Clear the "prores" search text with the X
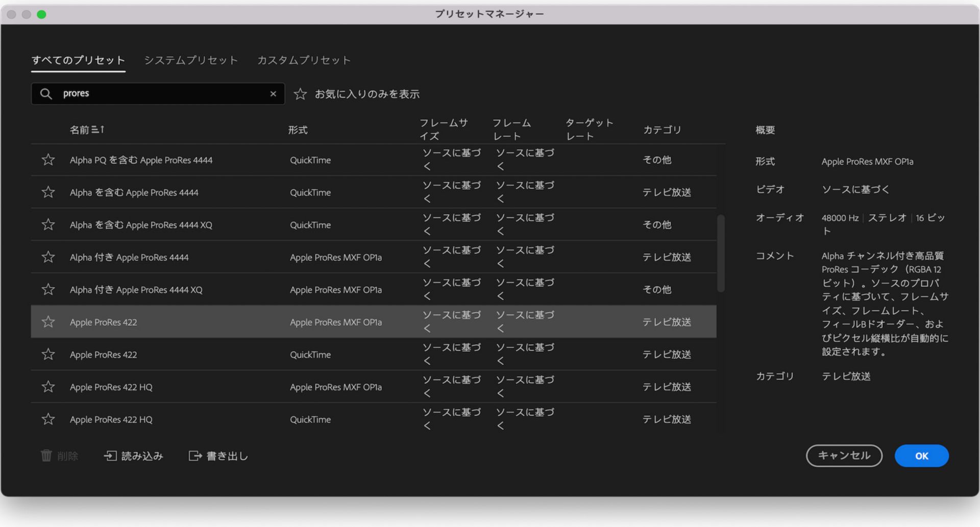 (273, 94)
